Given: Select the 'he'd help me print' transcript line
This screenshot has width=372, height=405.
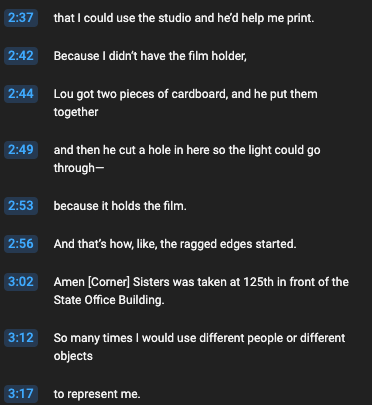Looking at the screenshot, I should coord(184,18).
